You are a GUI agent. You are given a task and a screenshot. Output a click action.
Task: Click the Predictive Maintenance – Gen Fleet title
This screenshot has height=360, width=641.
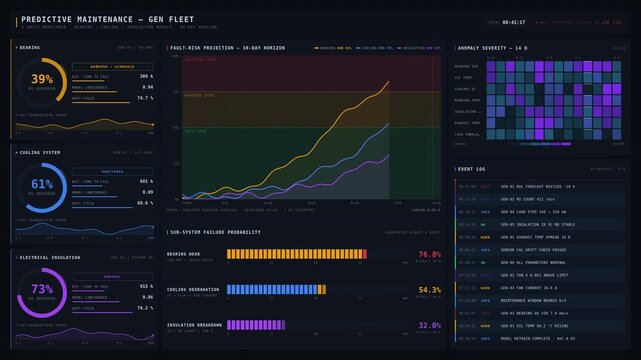tap(108, 19)
